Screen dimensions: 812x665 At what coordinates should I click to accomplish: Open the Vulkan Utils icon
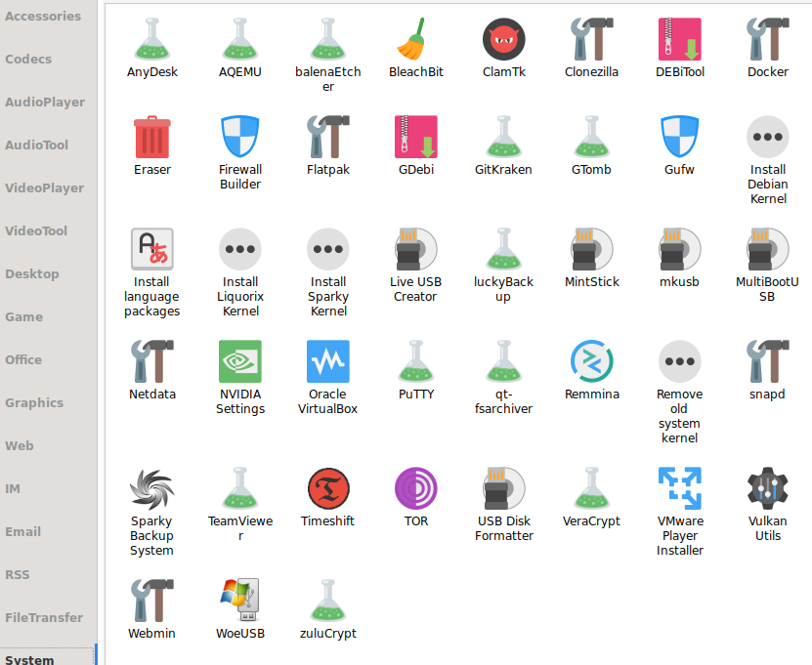pos(768,488)
